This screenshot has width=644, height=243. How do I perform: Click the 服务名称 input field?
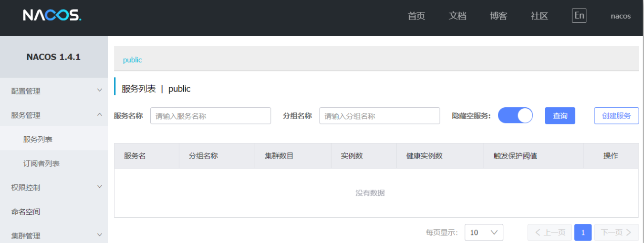click(x=210, y=116)
